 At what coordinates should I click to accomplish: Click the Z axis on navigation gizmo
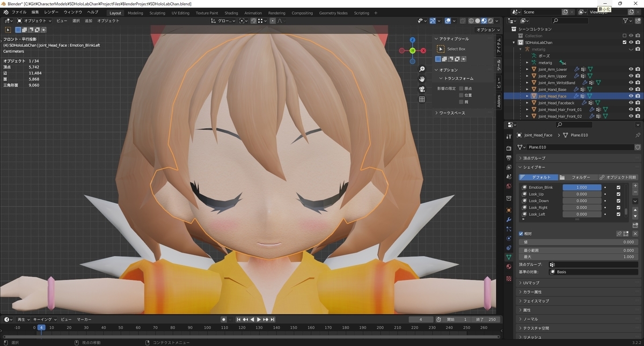tap(412, 40)
